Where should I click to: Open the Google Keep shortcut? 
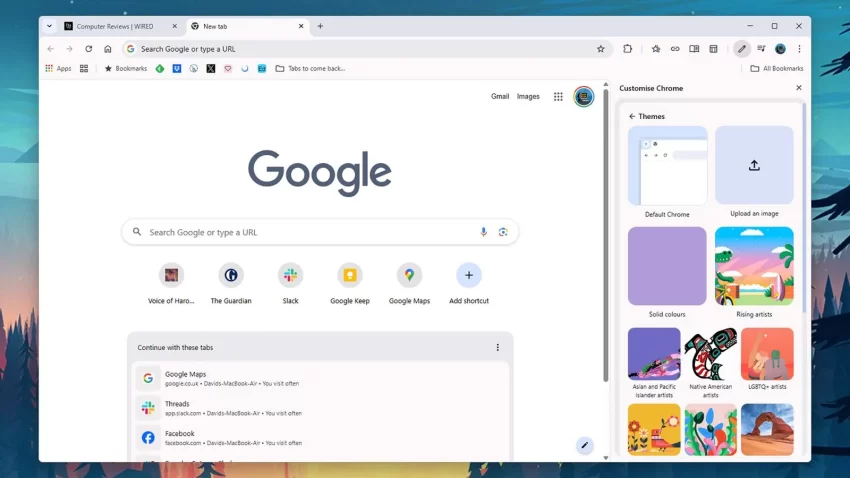350,285
